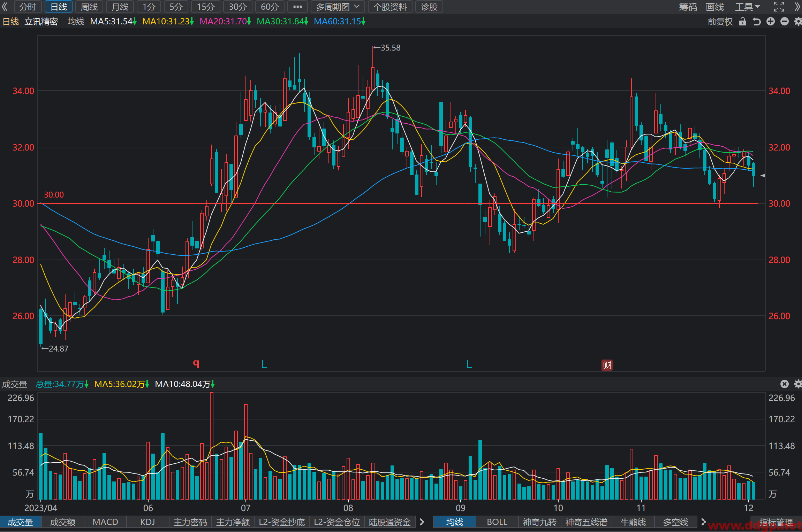Collapse left panel with double chevron
The width and height of the screenshot is (802, 532).
click(x=5, y=7)
